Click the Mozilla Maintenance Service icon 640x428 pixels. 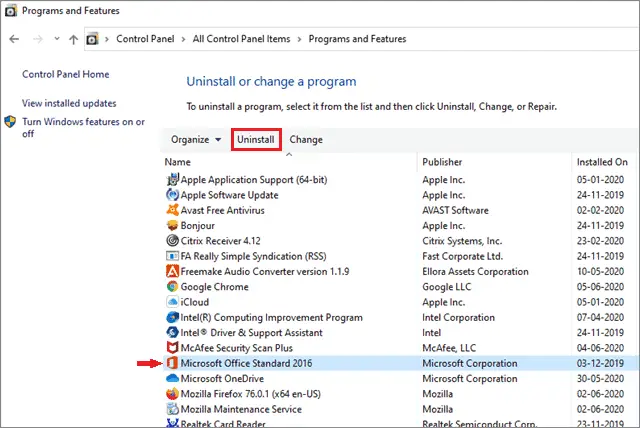pos(172,409)
